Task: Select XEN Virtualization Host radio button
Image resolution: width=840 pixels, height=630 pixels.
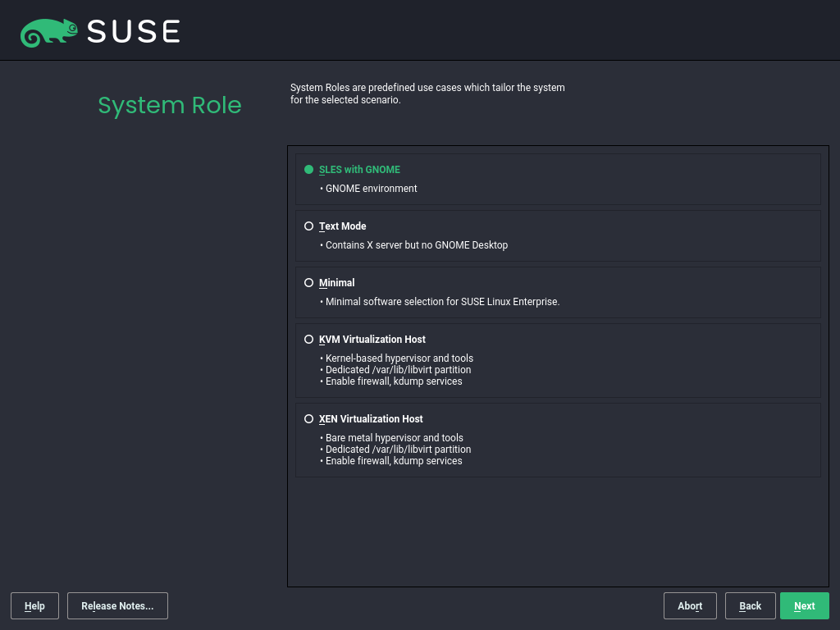Action: pyautogui.click(x=309, y=419)
